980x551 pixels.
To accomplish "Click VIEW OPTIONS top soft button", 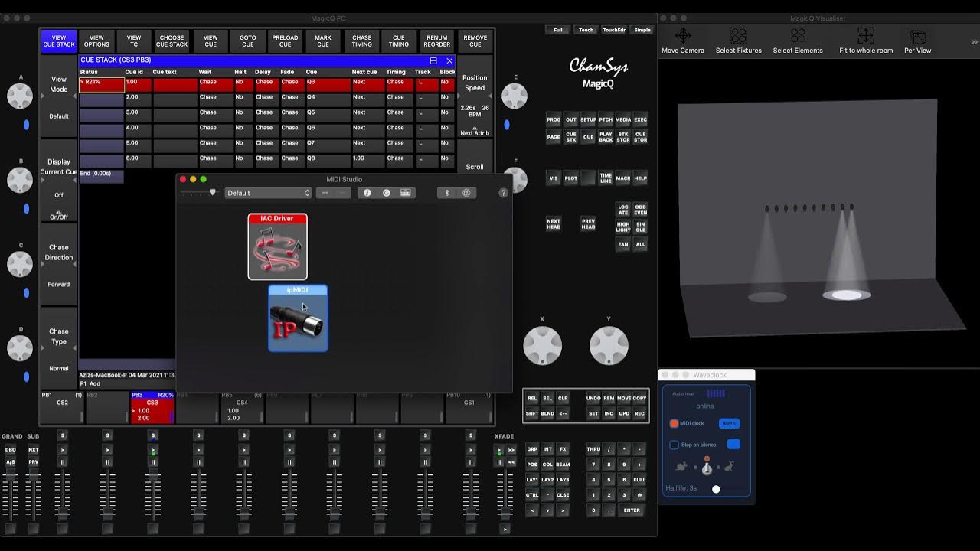I will click(x=96, y=41).
